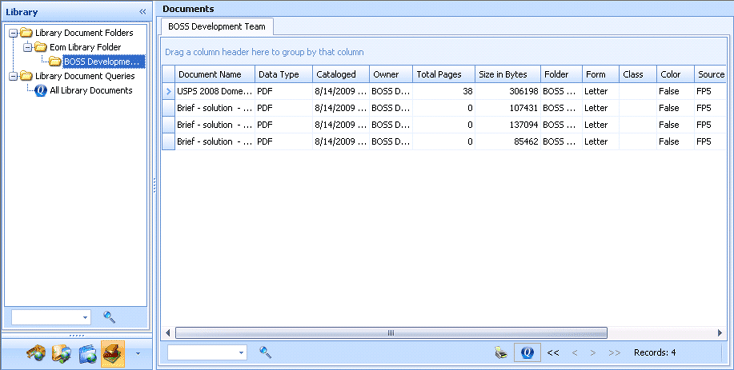Click the row selector of the 85462 row
The width and height of the screenshot is (734, 370).
pyautogui.click(x=169, y=142)
